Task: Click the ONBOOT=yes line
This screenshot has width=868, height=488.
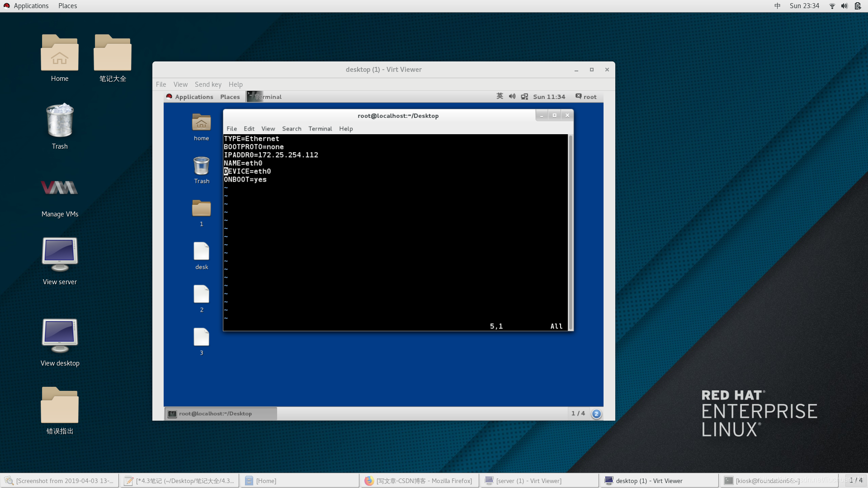Action: click(x=245, y=179)
